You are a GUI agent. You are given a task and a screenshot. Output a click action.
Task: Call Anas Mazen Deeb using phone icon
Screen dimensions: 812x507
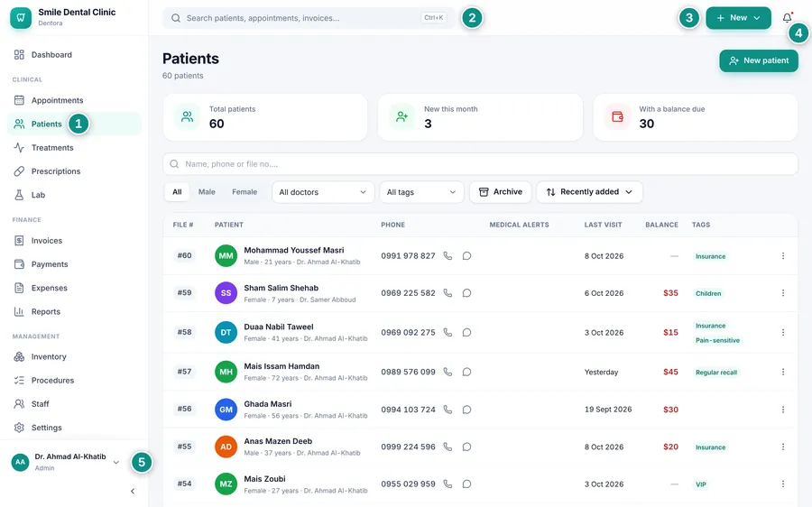[448, 447]
